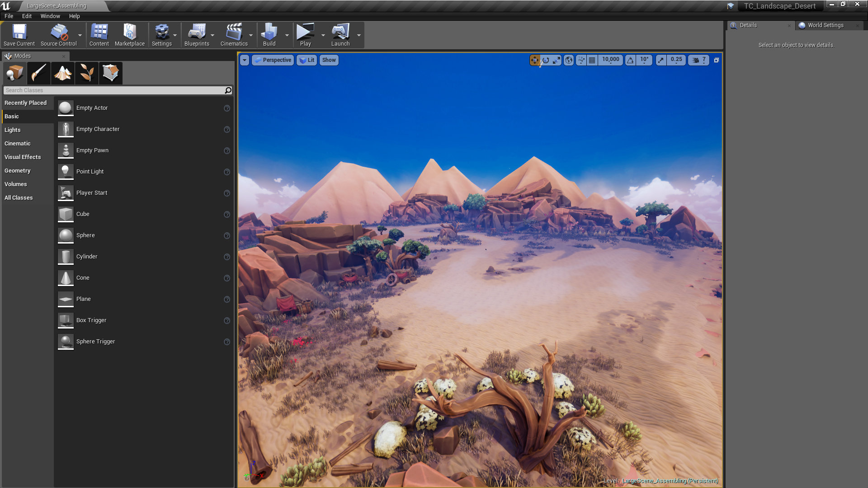Toggle rotation snapping angle icon
The width and height of the screenshot is (868, 488).
630,60
